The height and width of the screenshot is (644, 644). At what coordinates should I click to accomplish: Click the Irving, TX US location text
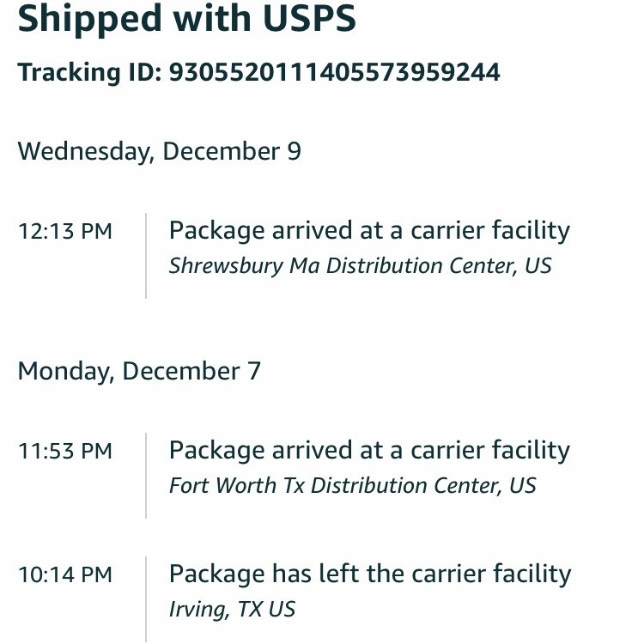click(232, 610)
